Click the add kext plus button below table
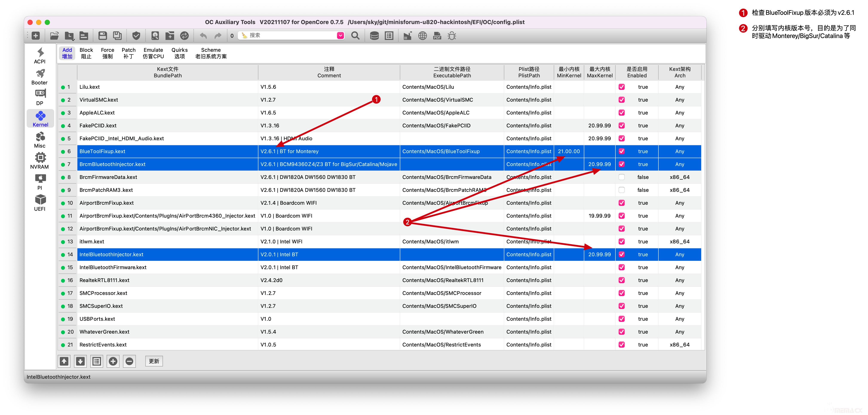Viewport: 868px width, 415px height. [113, 361]
